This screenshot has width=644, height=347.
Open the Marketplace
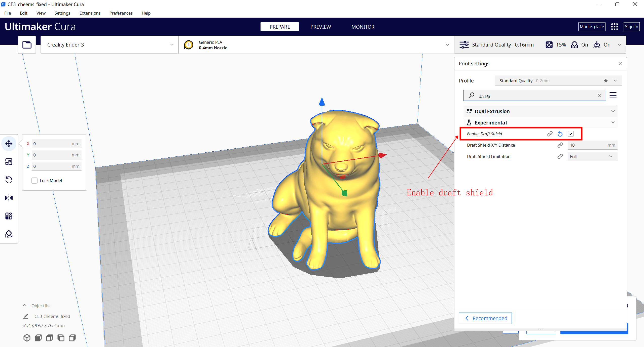[x=592, y=27]
